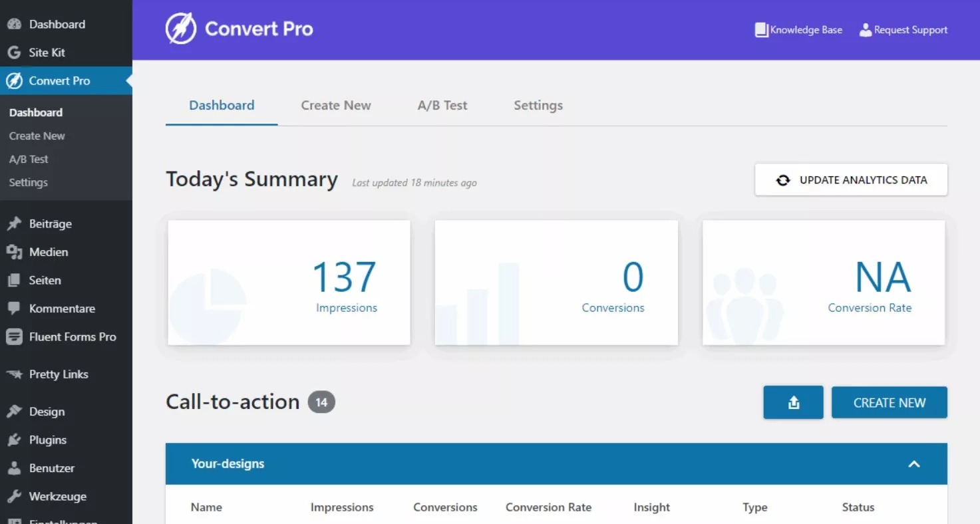The width and height of the screenshot is (980, 524).
Task: Open Fluent Forms Pro from the sidebar icon
Action: point(13,336)
